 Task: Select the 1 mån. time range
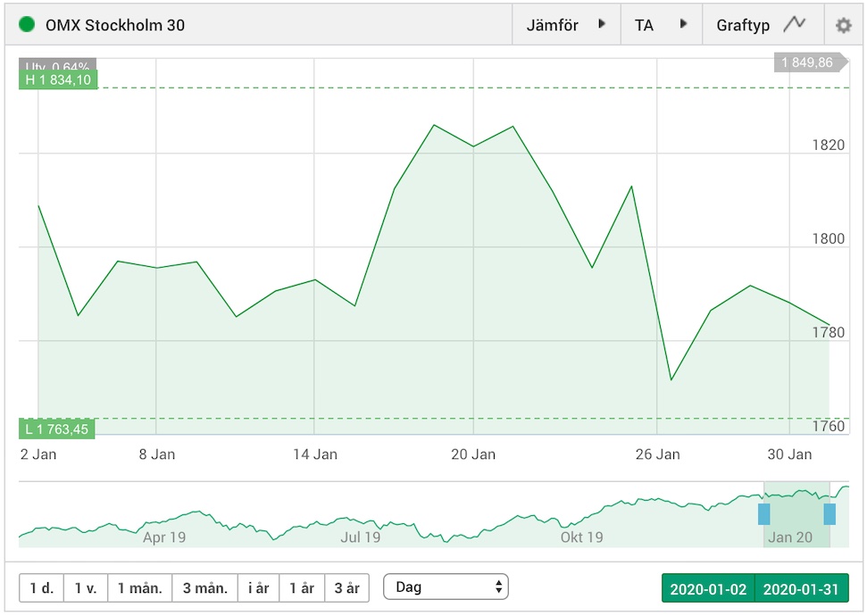(140, 587)
